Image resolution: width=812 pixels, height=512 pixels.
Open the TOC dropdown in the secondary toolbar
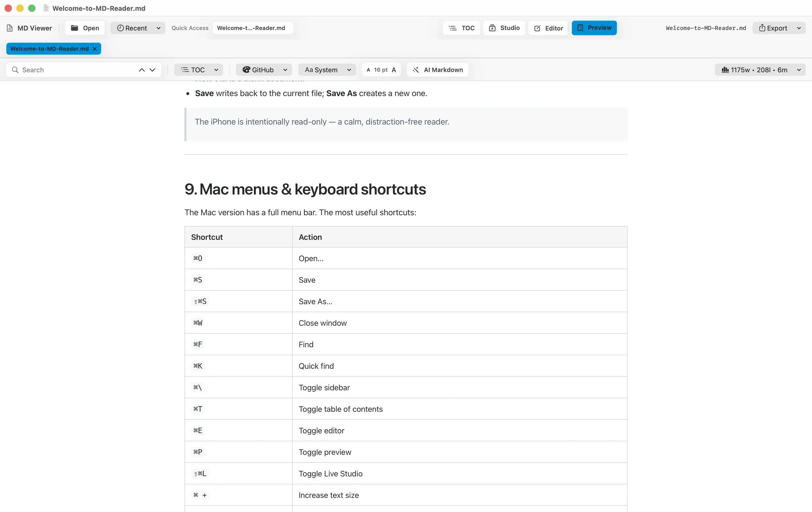tap(199, 70)
